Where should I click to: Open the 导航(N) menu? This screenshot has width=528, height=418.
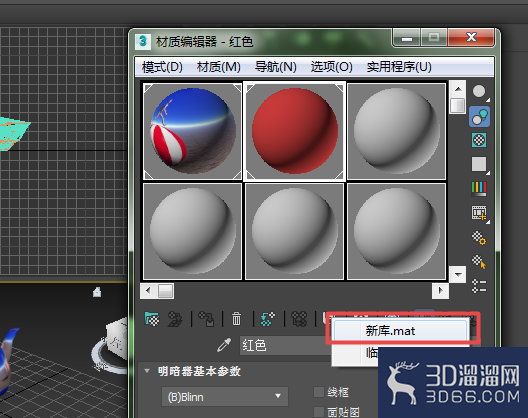pos(275,67)
